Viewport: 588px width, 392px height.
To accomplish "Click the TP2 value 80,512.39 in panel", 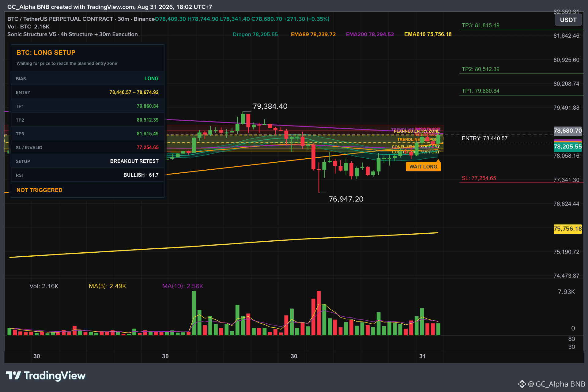I will [x=148, y=120].
